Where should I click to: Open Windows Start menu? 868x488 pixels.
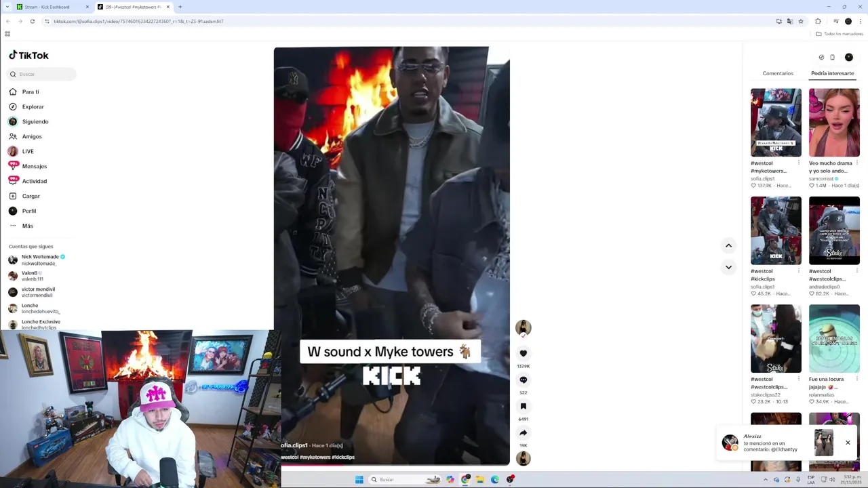click(359, 479)
